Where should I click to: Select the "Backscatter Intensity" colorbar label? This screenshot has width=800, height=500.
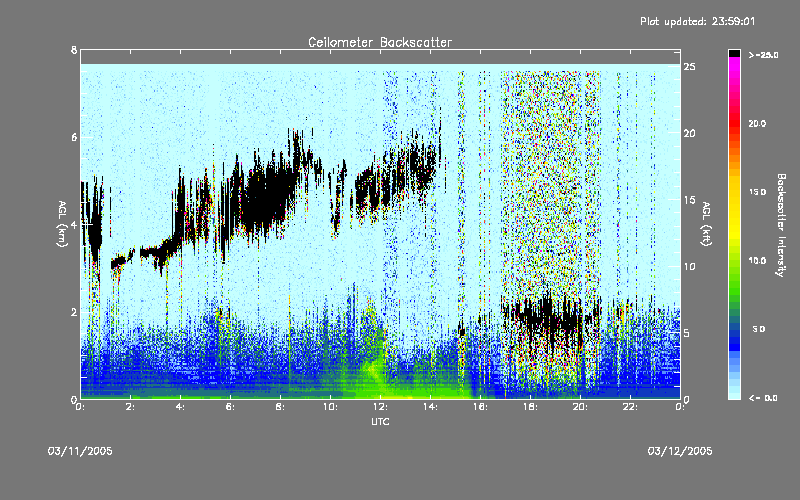[x=781, y=225]
